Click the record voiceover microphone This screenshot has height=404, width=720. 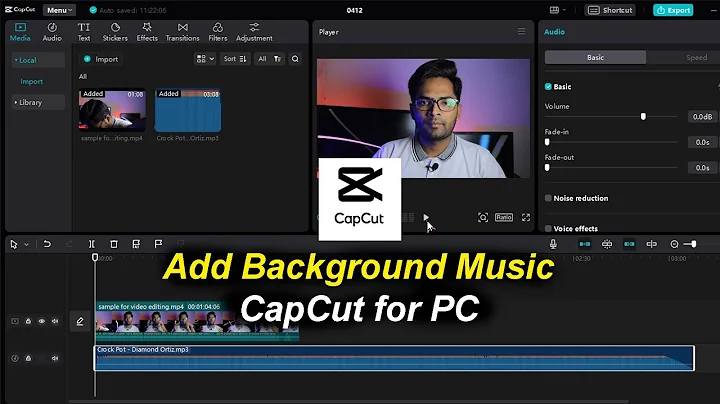point(553,244)
